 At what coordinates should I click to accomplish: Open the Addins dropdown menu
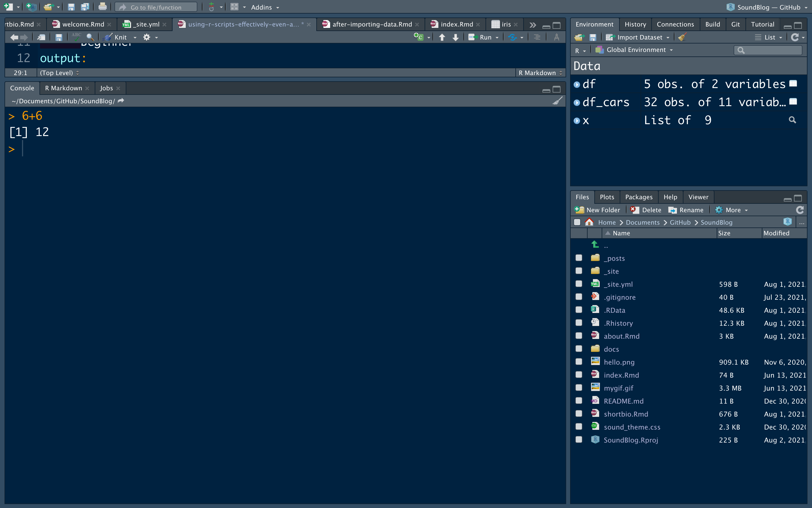(265, 7)
